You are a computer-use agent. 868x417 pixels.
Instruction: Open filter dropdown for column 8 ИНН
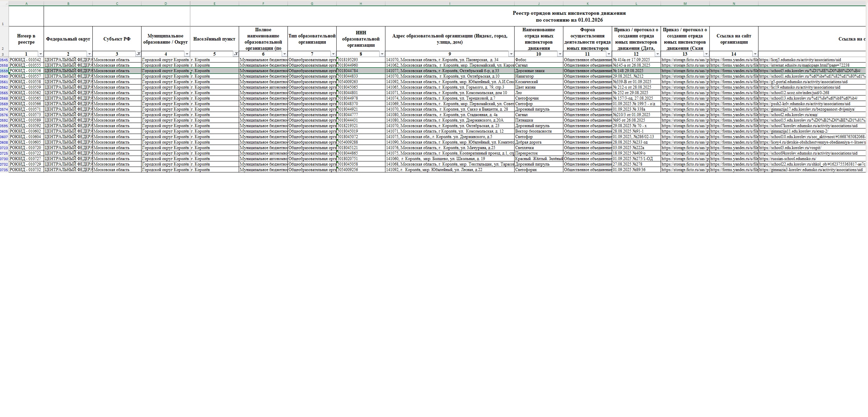[x=382, y=54]
